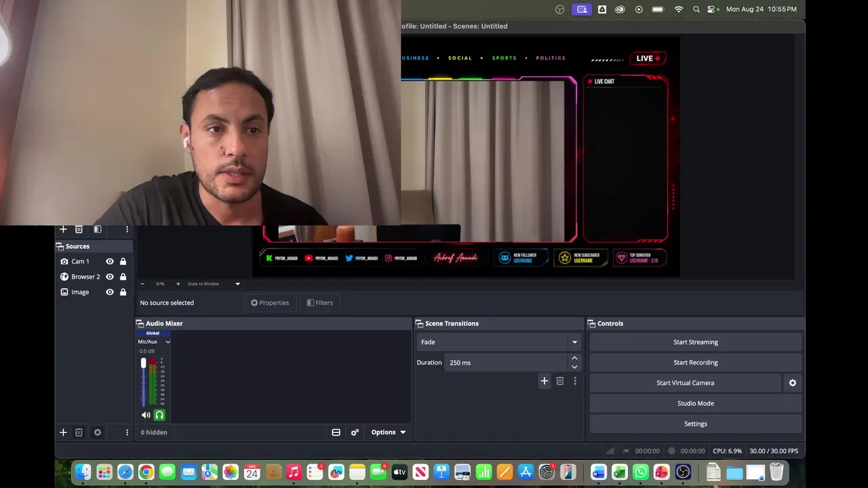
Task: Open OBS Settings from the Controls panel
Action: tap(695, 424)
